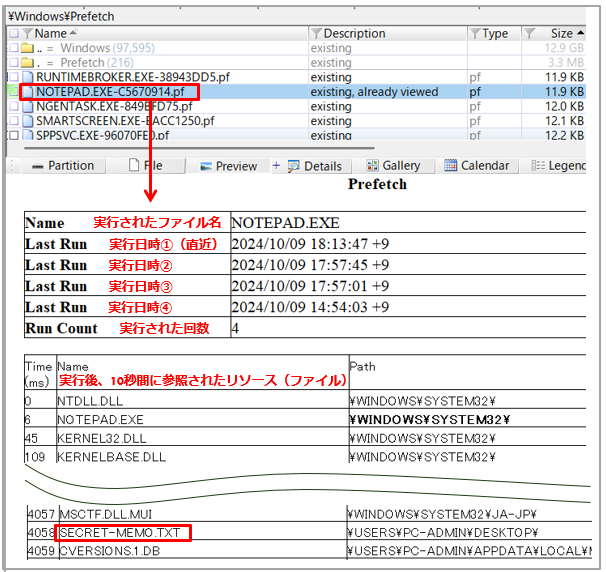This screenshot has width=606, height=572.
Task: Click the 3.3 MB size cell
Action: point(566,62)
